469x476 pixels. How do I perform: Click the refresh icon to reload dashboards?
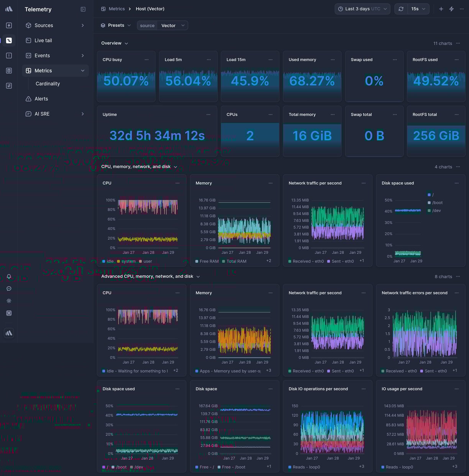(x=401, y=8)
